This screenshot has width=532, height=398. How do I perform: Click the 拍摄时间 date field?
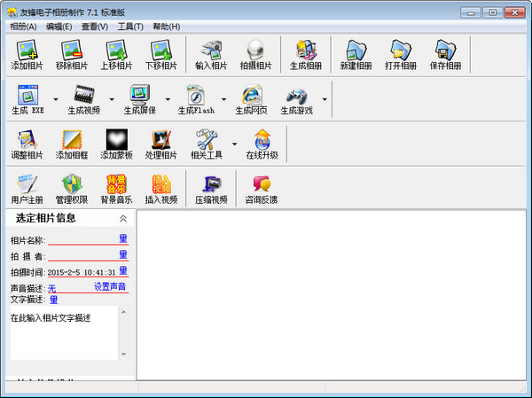82,272
